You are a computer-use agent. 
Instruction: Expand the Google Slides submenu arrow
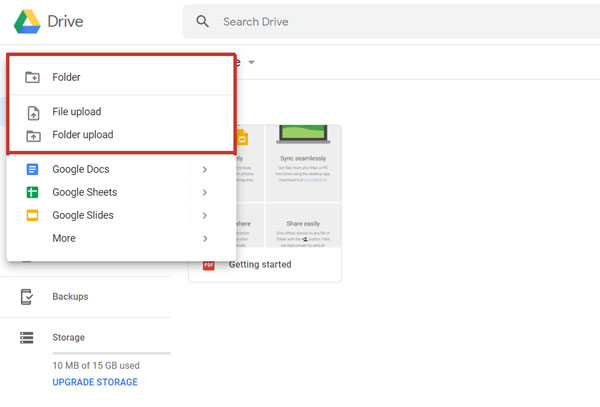coord(205,215)
